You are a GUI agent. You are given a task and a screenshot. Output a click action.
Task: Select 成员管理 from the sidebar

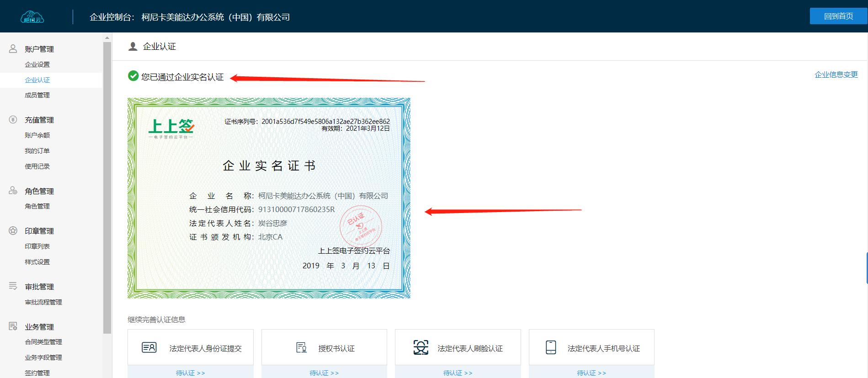37,95
